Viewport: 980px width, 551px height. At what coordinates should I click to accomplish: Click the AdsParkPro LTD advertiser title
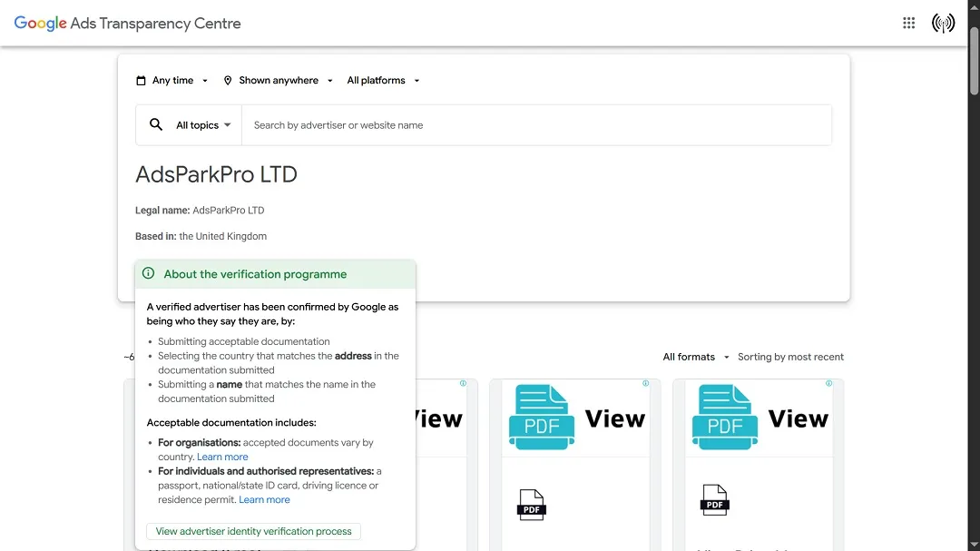216,174
